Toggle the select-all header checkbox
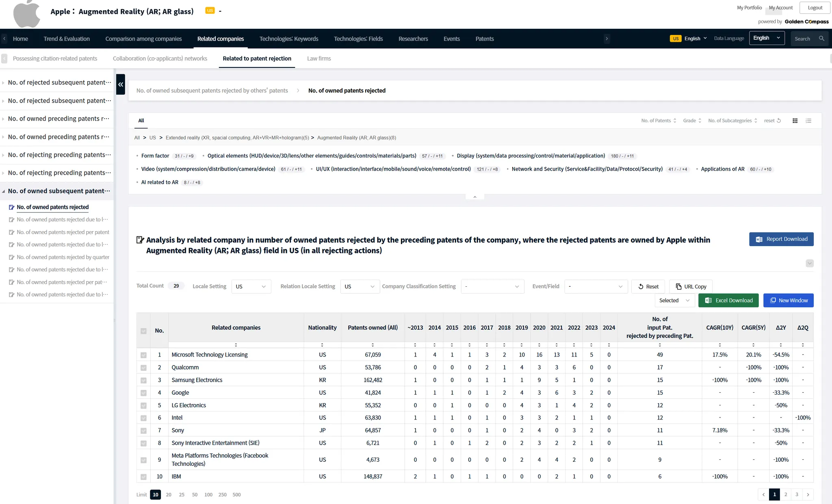 [143, 331]
